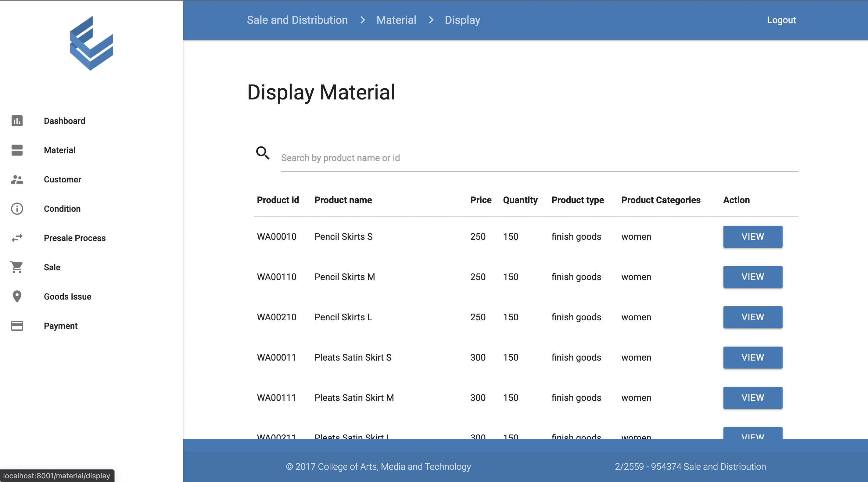The width and height of the screenshot is (868, 482).
Task: Click the Dashboard bar chart icon
Action: coord(17,121)
